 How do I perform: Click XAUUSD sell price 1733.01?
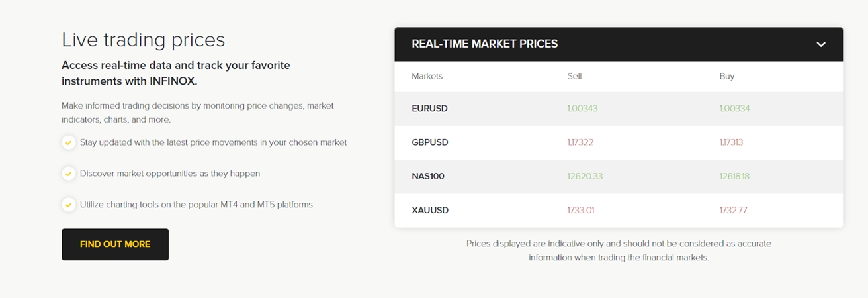[x=581, y=210]
